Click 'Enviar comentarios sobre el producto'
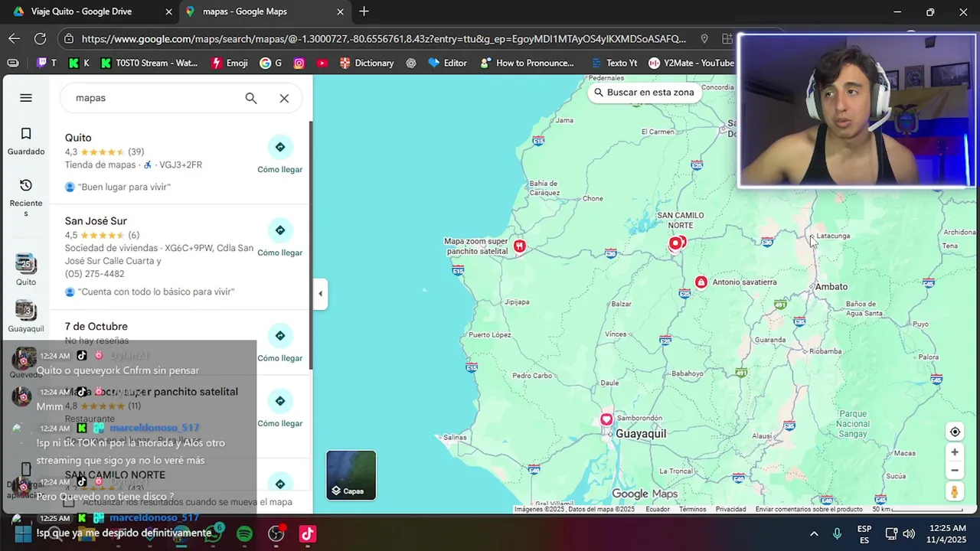This screenshot has width=980, height=551. (808, 509)
